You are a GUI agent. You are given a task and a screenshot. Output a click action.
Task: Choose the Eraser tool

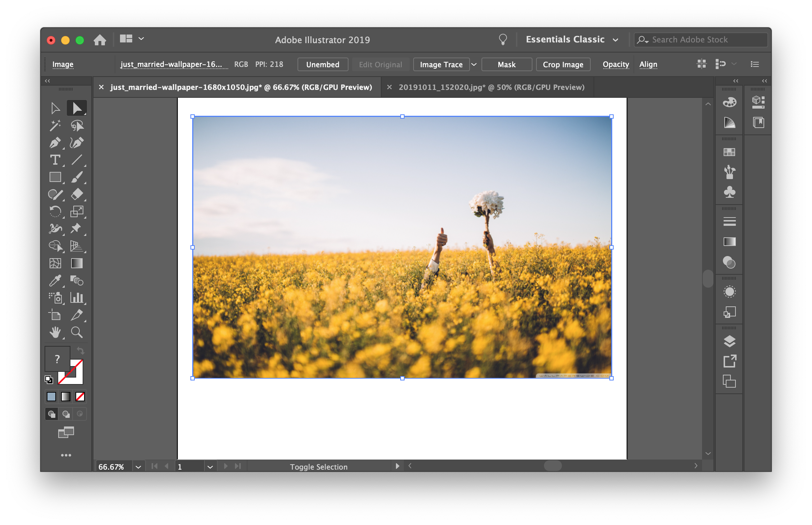(77, 195)
